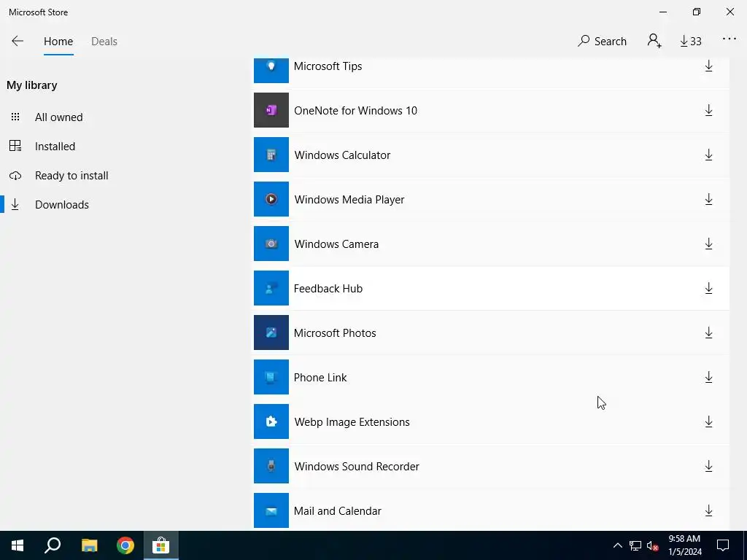Open the taskbar clock showing 9:58 AM
Screen dimensions: 747x560
click(x=684, y=545)
